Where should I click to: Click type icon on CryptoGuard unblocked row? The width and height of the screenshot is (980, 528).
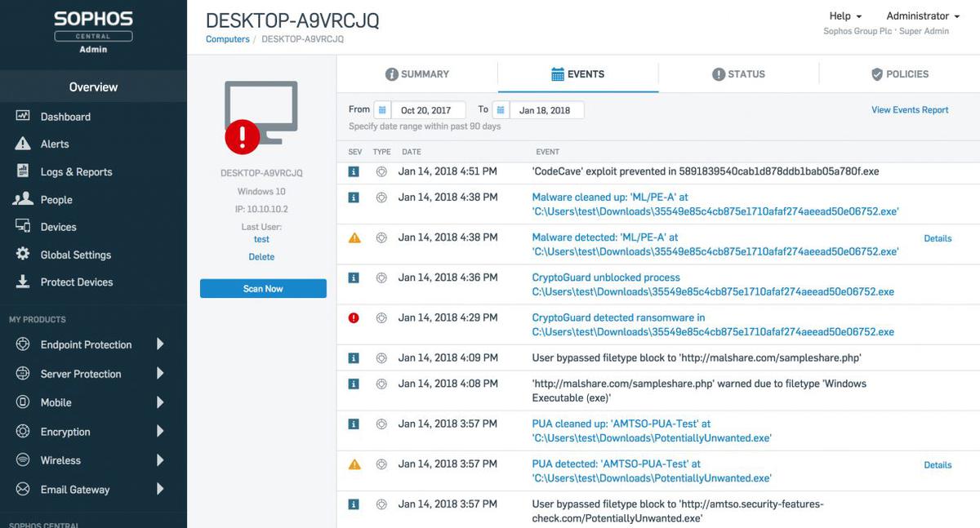[x=381, y=277]
